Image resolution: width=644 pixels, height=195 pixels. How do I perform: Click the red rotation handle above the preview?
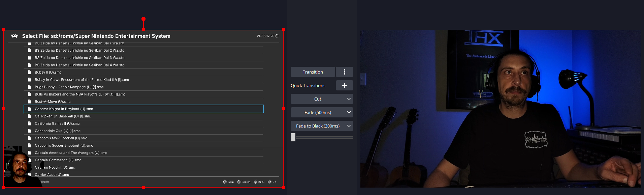(x=143, y=19)
